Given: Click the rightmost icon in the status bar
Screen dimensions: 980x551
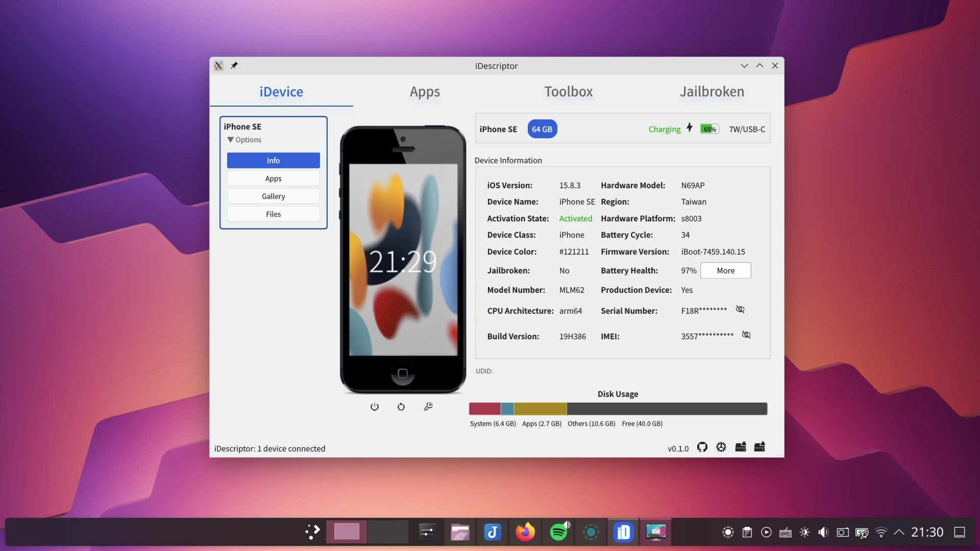Looking at the screenshot, I should [x=759, y=447].
